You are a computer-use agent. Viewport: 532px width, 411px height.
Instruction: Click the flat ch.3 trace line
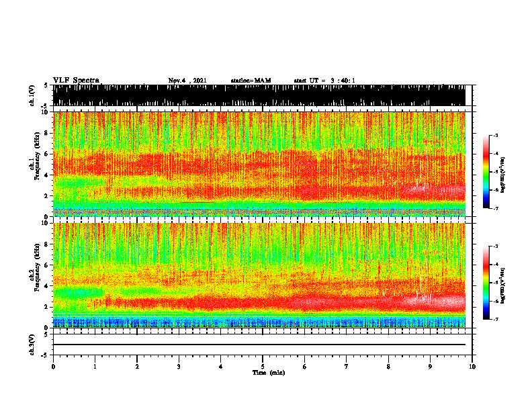(259, 345)
